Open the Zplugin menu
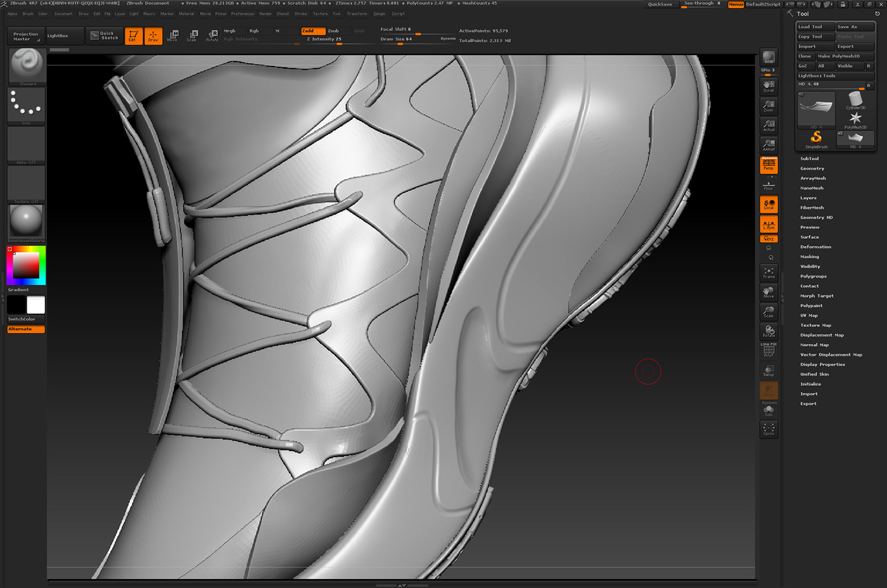The height and width of the screenshot is (588, 887). 380,13
